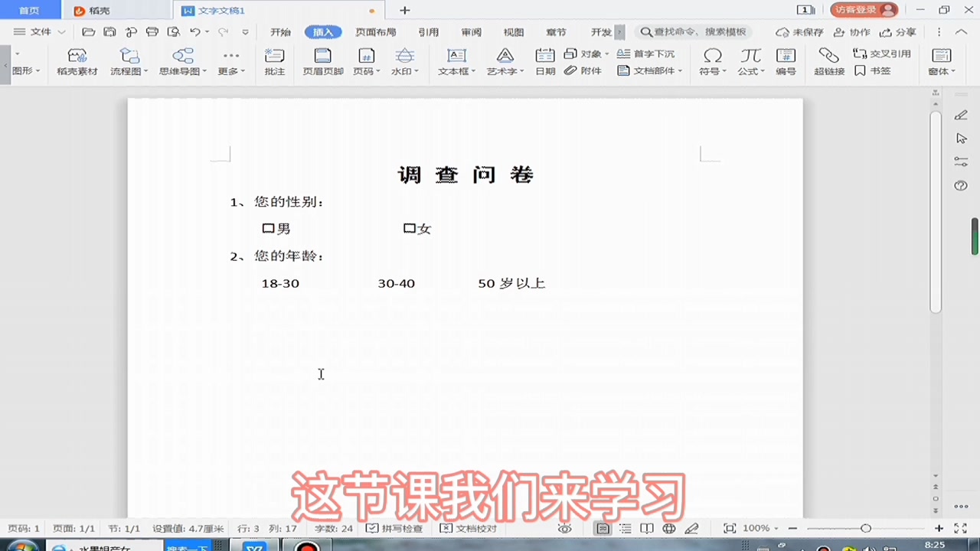Screen dimensions: 980x551
Task: Click the 未保存 unsaved status button
Action: click(x=800, y=32)
